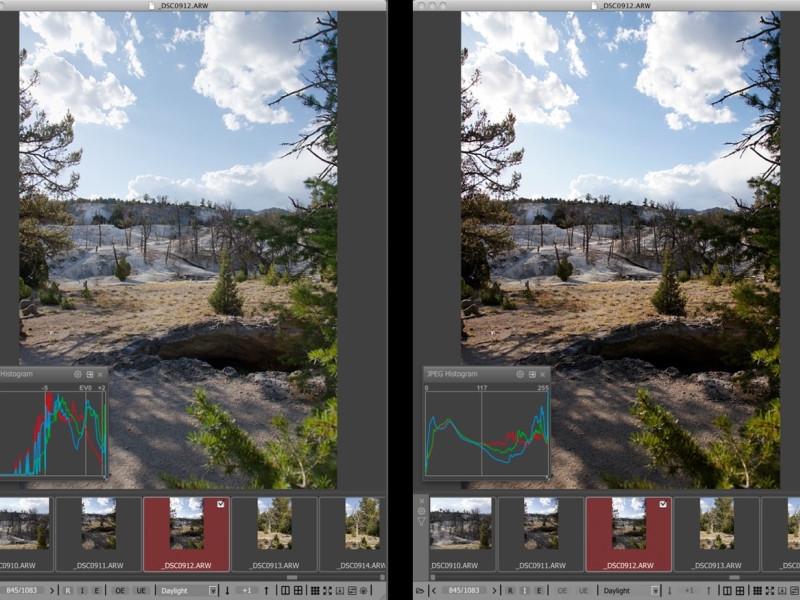Open thumbnail grid view in right window
Viewport: 800px width, 600px height.
[757, 590]
